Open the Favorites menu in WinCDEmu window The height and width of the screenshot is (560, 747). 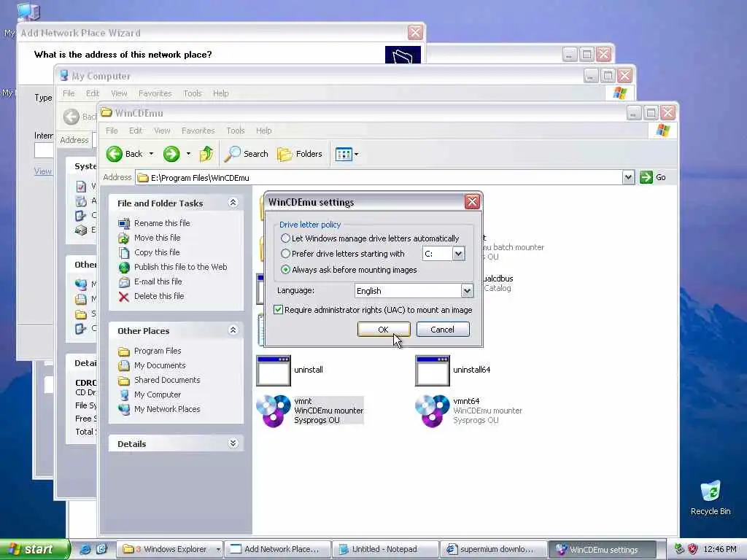pos(198,131)
